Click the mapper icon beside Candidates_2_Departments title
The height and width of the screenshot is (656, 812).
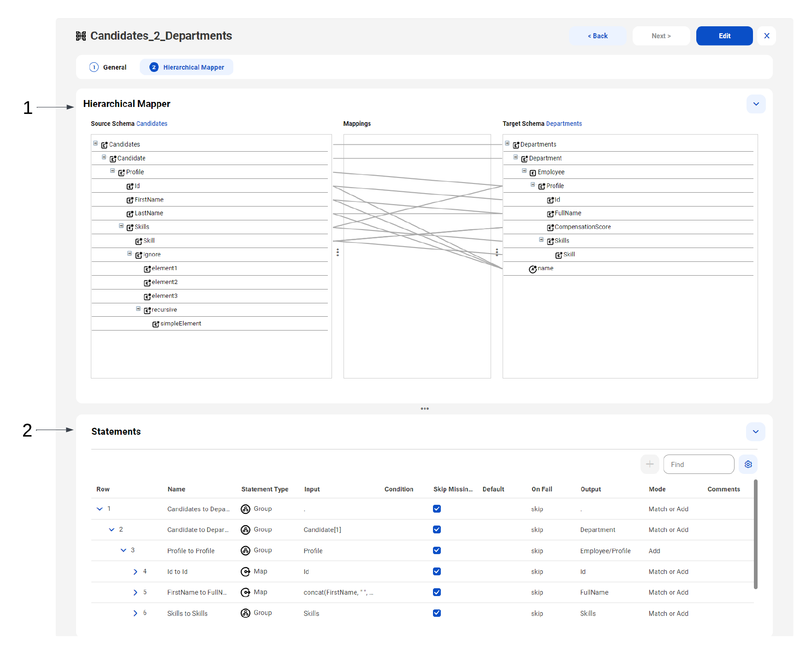[81, 36]
